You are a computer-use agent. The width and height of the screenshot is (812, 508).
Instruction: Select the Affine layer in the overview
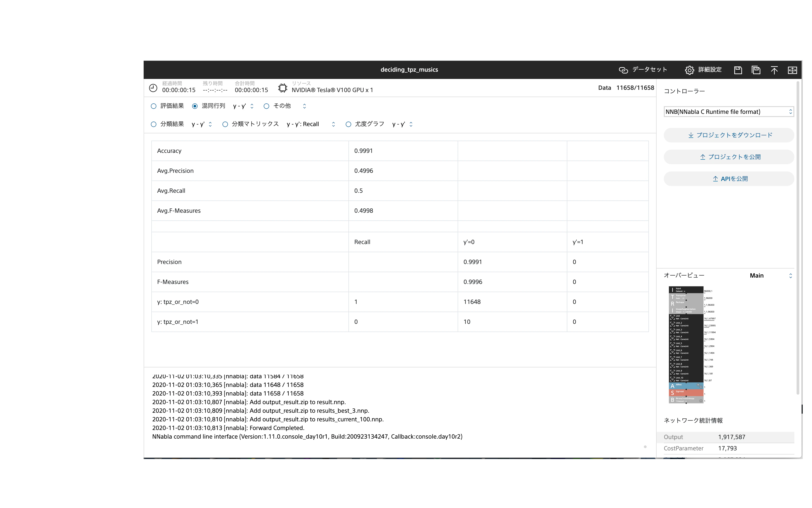[x=686, y=386]
